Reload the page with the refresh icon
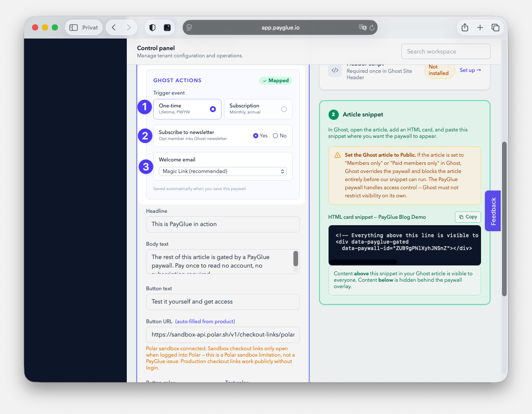This screenshot has height=414, width=532. [x=372, y=27]
